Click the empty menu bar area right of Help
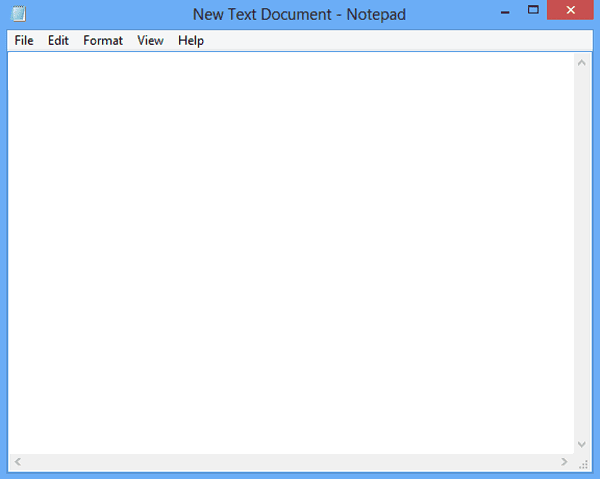The height and width of the screenshot is (479, 600). 400,41
